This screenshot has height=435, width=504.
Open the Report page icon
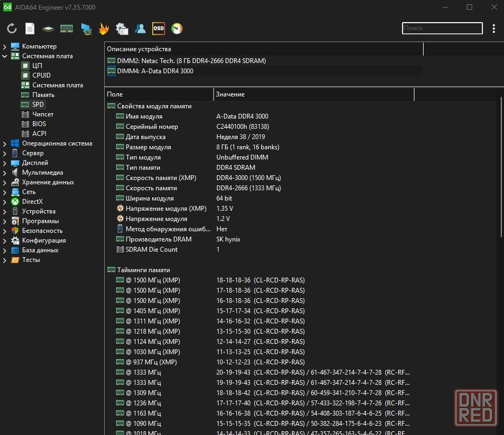pos(30,29)
